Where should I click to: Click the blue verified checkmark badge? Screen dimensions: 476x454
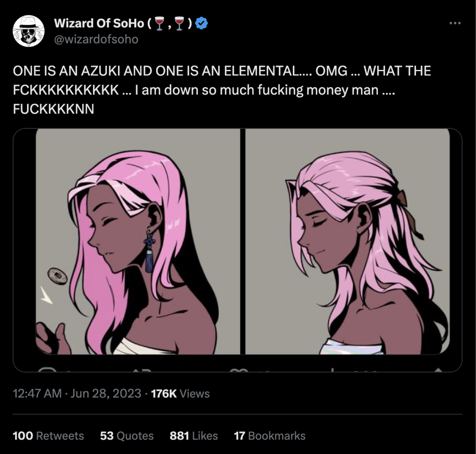tap(200, 23)
